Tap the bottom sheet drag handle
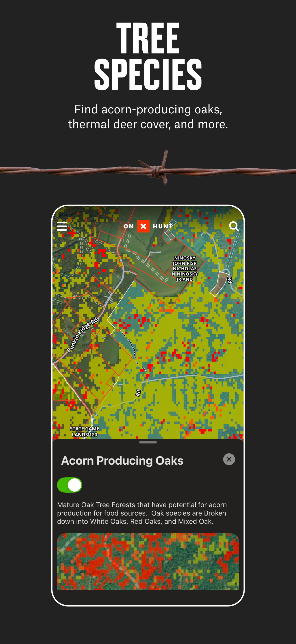The width and height of the screenshot is (296, 644). (x=148, y=442)
